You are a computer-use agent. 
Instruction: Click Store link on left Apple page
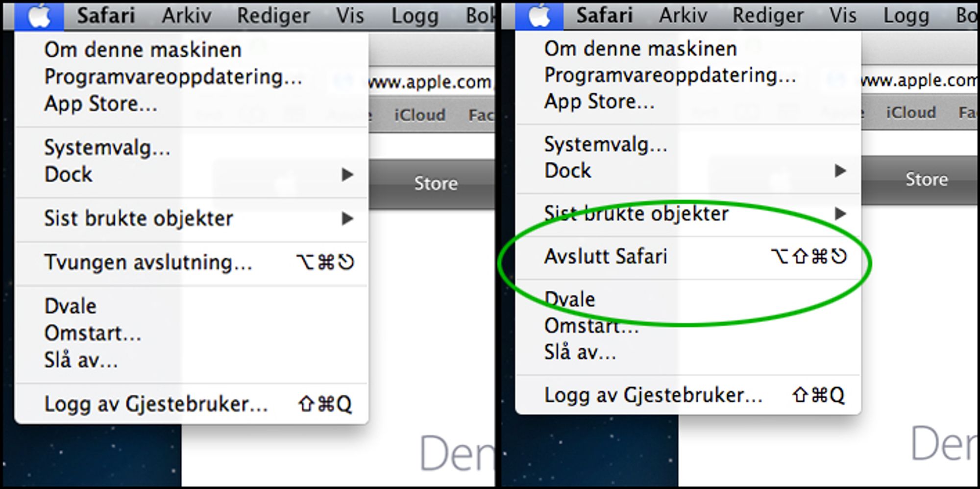(436, 183)
